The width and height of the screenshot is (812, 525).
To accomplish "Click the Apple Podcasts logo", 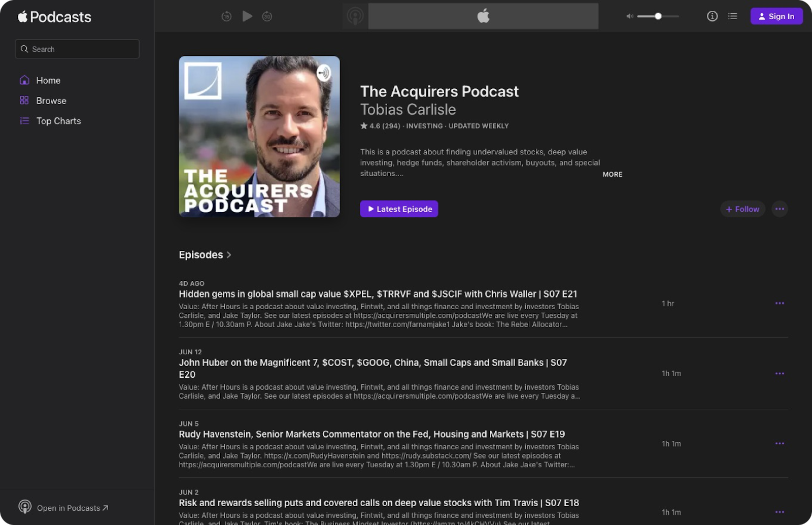I will [55, 17].
